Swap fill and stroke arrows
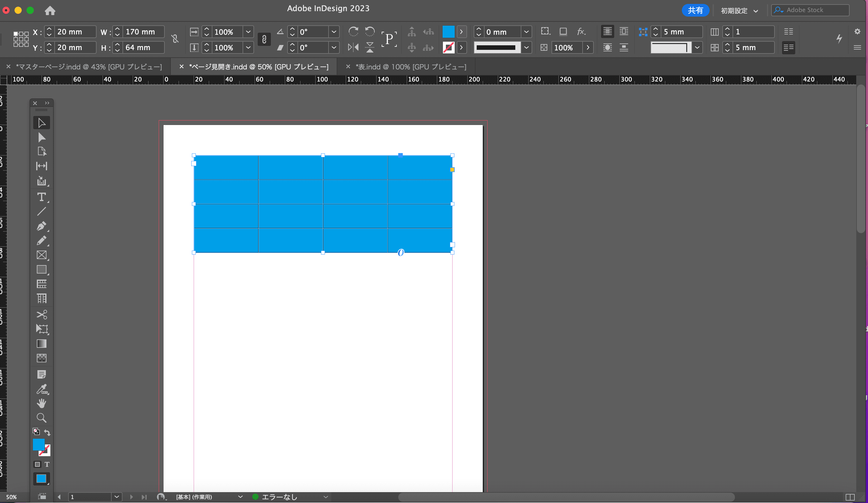 pyautogui.click(x=47, y=432)
